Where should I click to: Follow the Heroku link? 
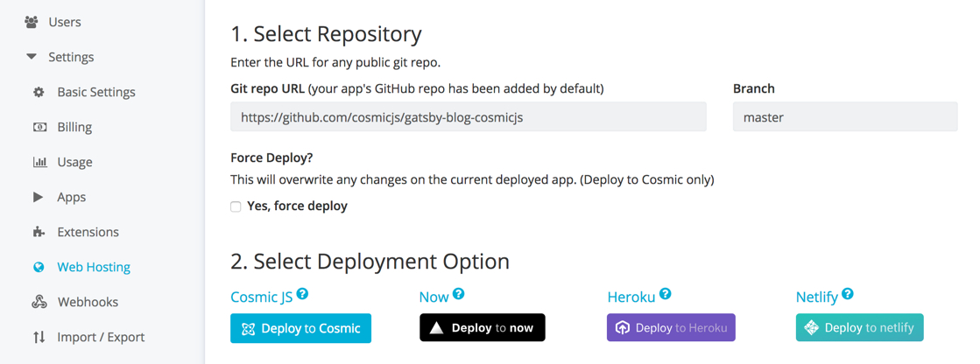pyautogui.click(x=631, y=297)
